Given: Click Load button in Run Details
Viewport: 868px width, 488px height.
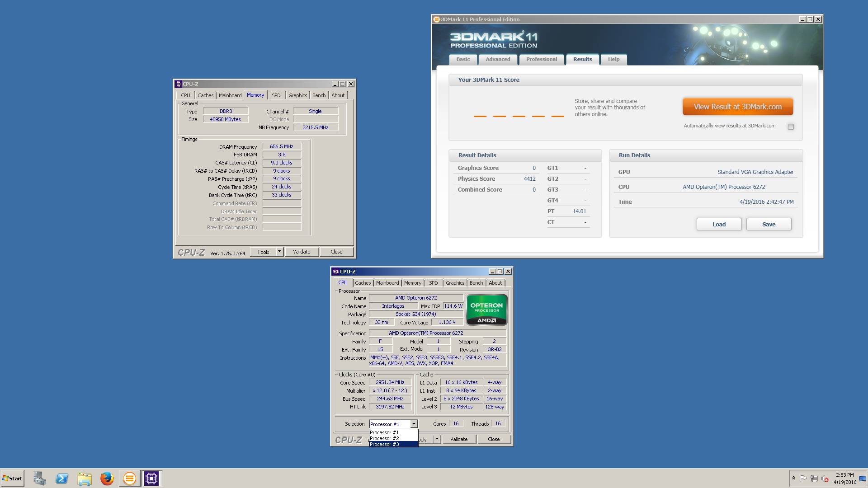Looking at the screenshot, I should [719, 224].
